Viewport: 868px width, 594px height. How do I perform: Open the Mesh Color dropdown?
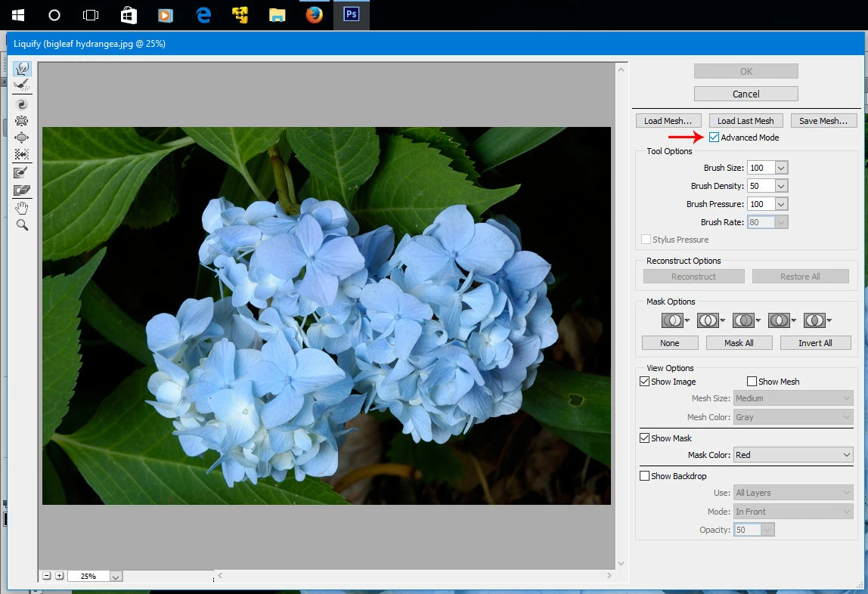click(793, 417)
